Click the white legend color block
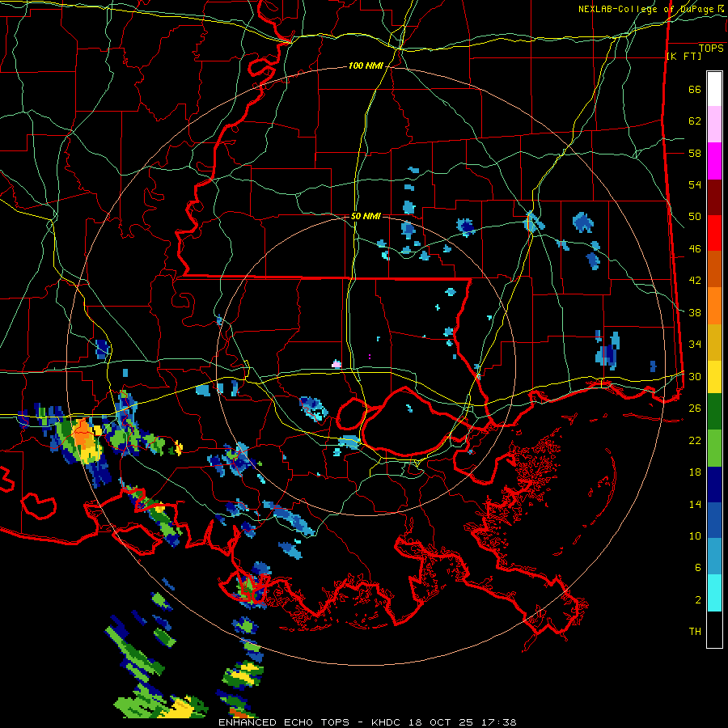This screenshot has width=728, height=728. coord(714,89)
